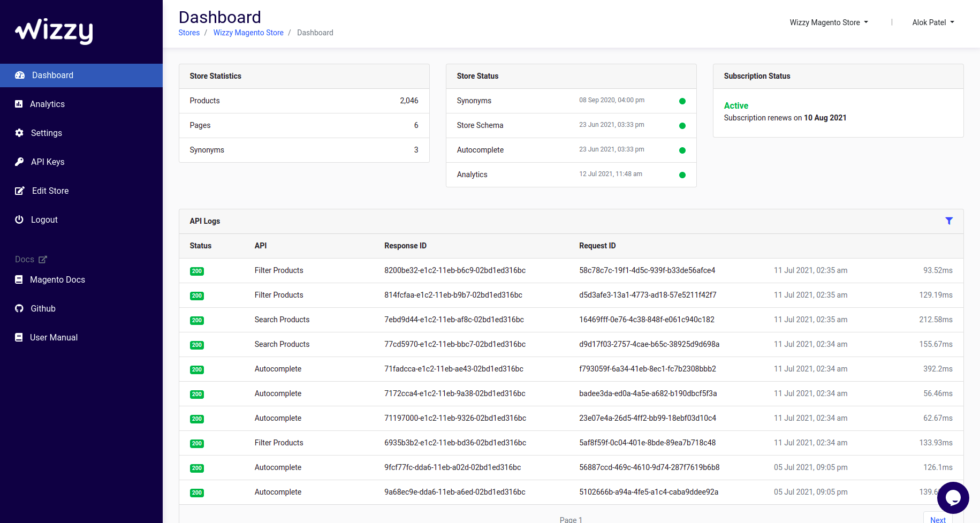Image resolution: width=980 pixels, height=523 pixels.
Task: Click the Store Schema status dot
Action: click(x=682, y=126)
